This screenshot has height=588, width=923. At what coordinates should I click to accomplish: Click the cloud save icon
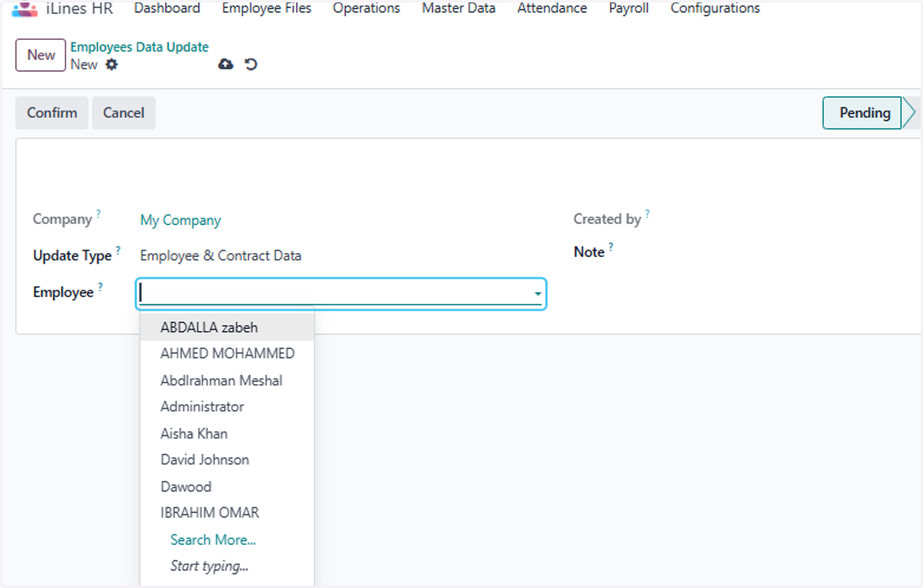tap(225, 65)
